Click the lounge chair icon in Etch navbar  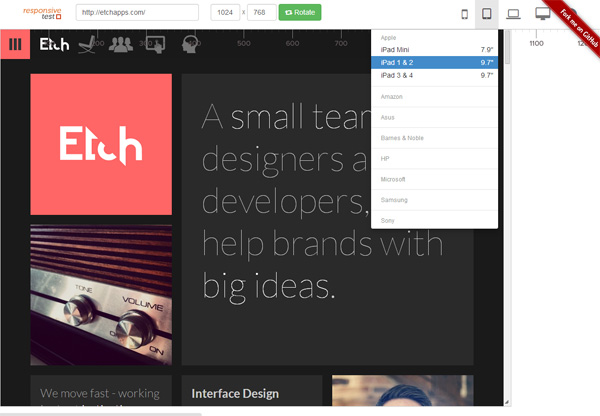[x=87, y=44]
